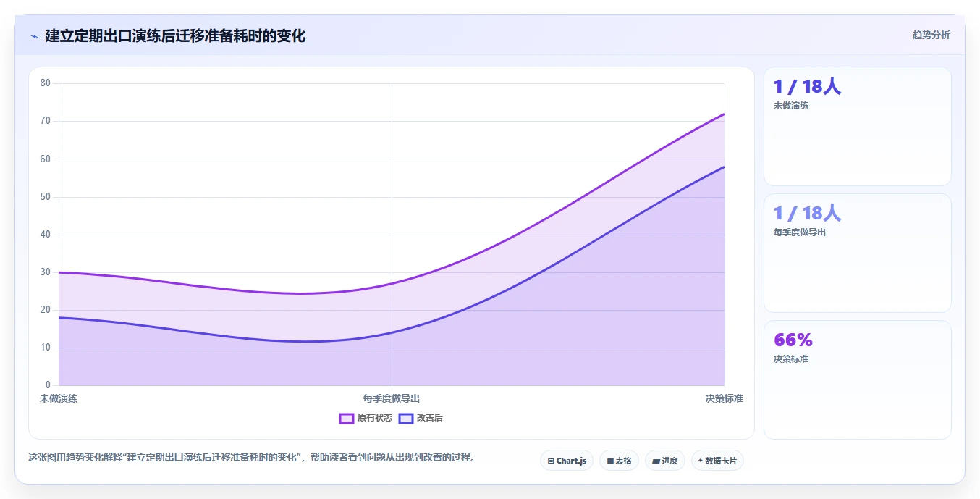Click the 决策标准 x-axis label
The image size is (980, 499).
click(725, 399)
